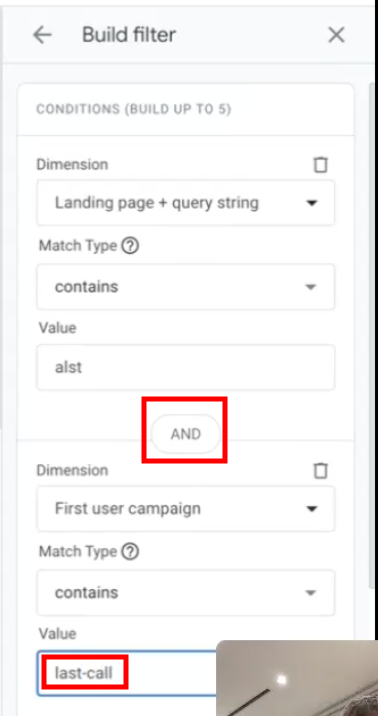Open Match Type help in first condition
The image size is (378, 716).
(x=130, y=246)
